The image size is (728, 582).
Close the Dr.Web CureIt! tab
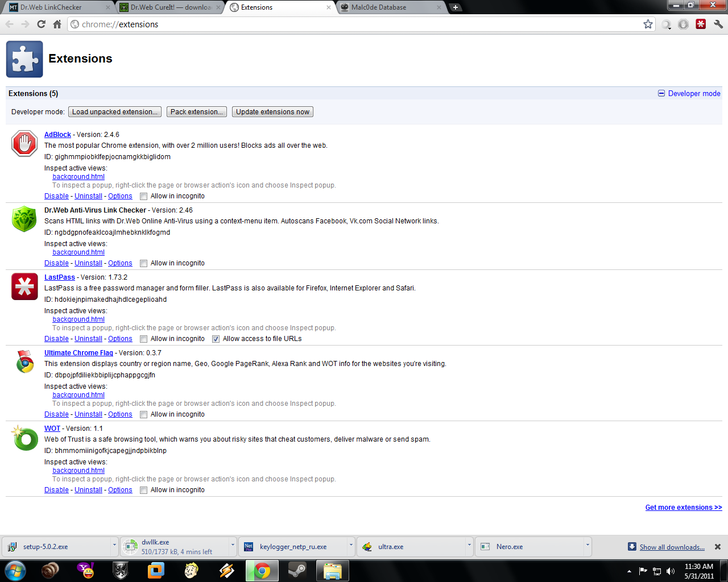(x=218, y=7)
